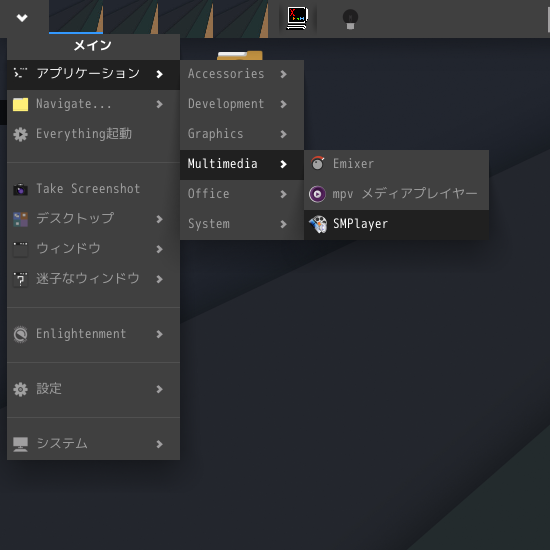
Task: Expand the Development submenu arrow
Action: click(283, 104)
